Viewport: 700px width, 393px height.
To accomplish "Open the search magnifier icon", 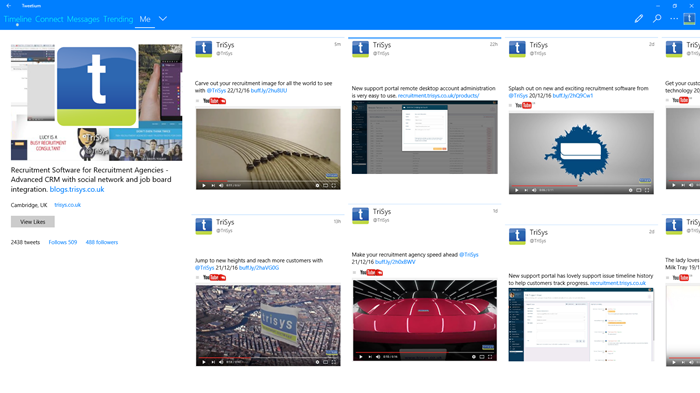I will pos(657,19).
